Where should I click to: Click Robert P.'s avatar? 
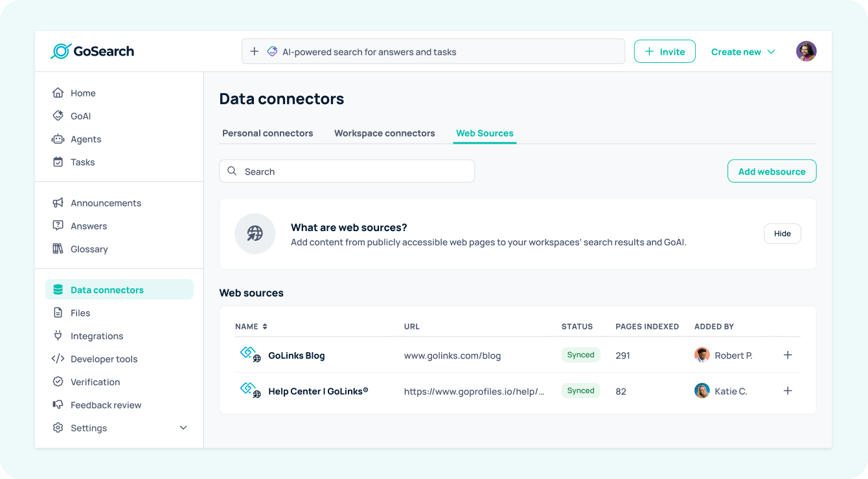point(702,355)
